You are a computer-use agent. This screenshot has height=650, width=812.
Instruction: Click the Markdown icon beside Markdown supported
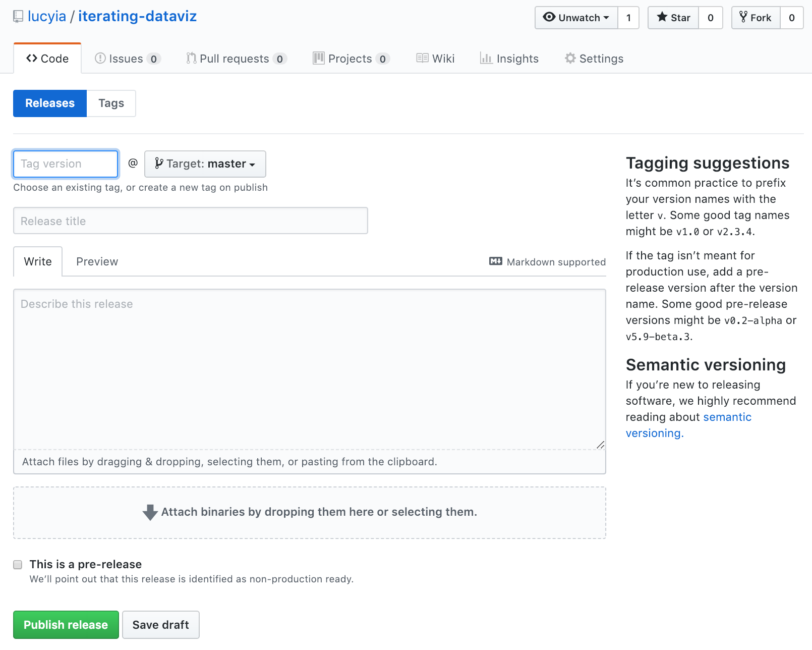(x=496, y=261)
